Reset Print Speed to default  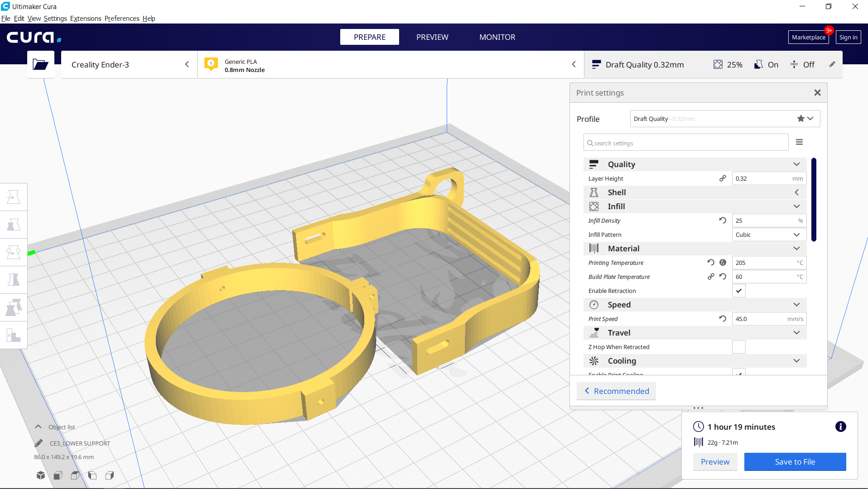click(723, 319)
